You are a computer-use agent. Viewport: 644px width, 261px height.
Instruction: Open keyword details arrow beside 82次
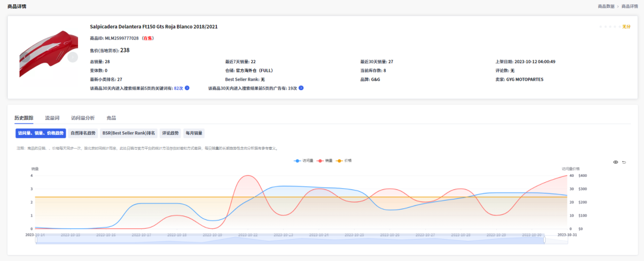click(187, 88)
